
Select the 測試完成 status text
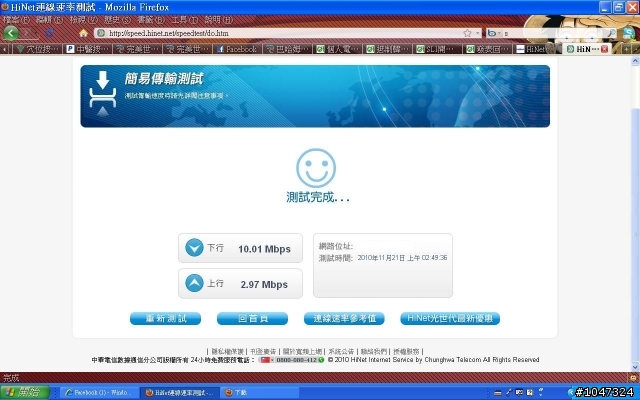tap(318, 197)
